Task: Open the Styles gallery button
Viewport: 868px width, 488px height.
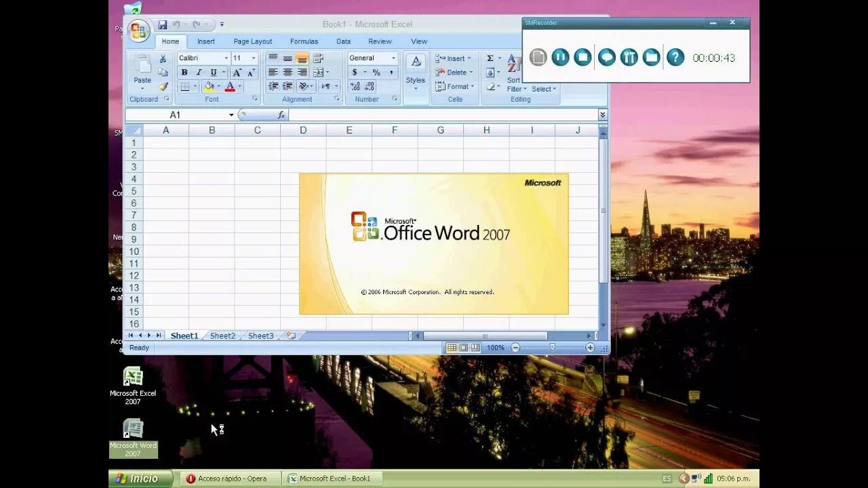Action: pyautogui.click(x=416, y=73)
